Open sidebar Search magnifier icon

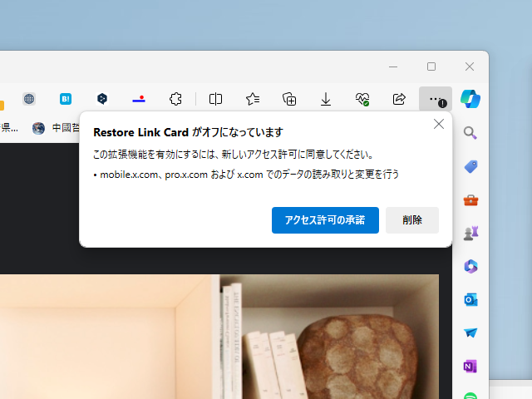[470, 133]
